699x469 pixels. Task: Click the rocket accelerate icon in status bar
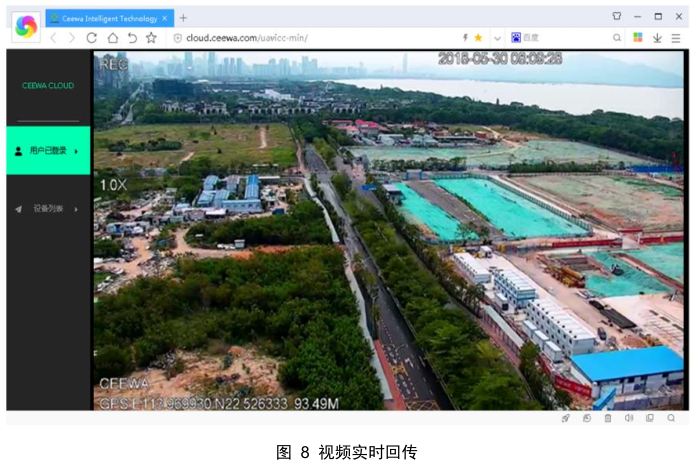(566, 418)
